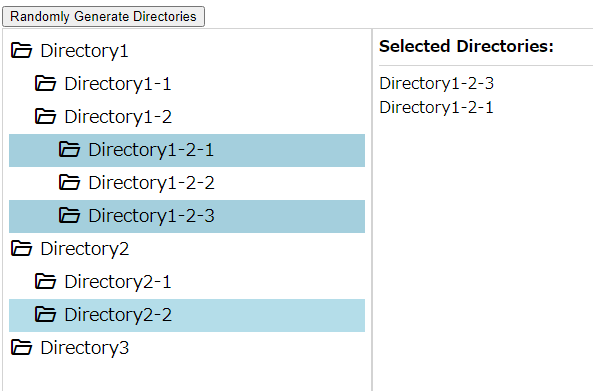Click the folder icon next to Directory2-1
The height and width of the screenshot is (391, 593).
[45, 281]
